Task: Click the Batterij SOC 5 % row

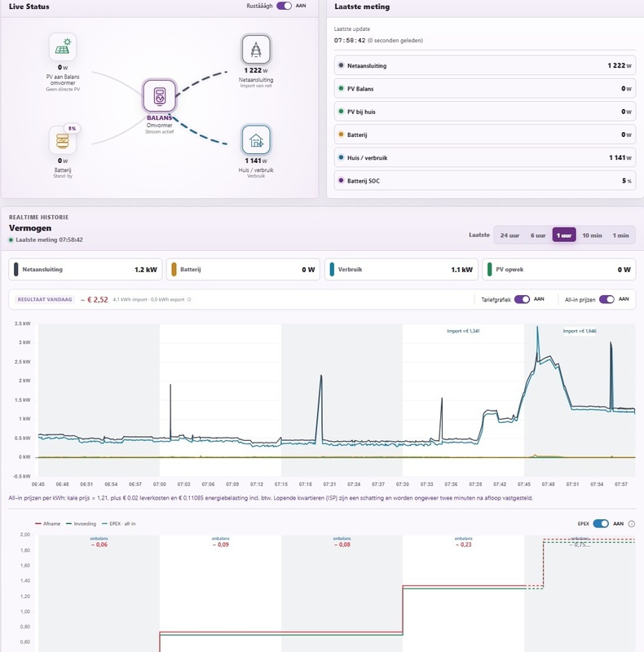Action: [x=485, y=181]
